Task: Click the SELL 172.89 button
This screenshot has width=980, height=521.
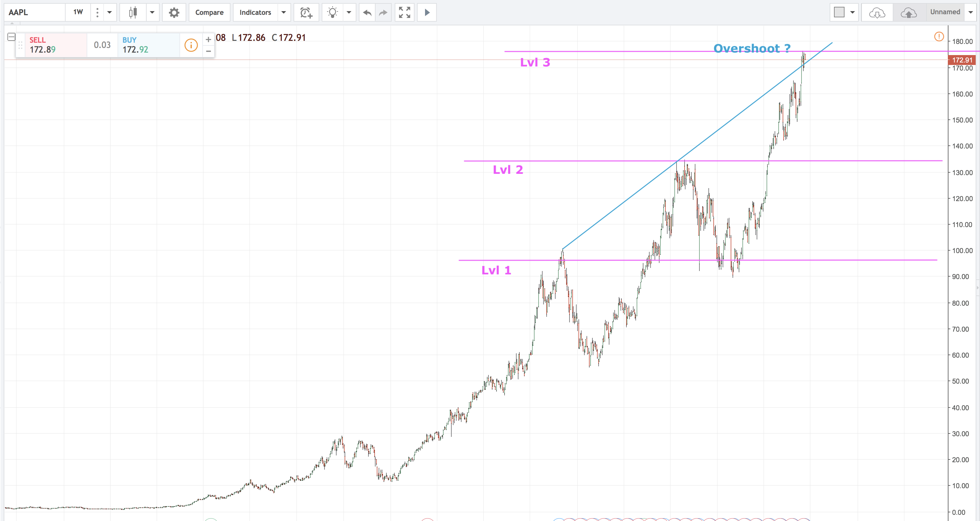Action: 56,45
